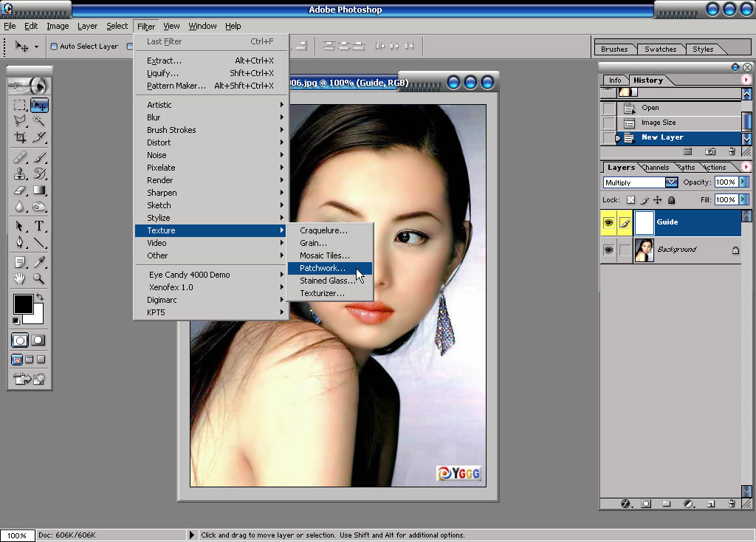Choose the Healing Brush tool
756x542 pixels.
20,157
